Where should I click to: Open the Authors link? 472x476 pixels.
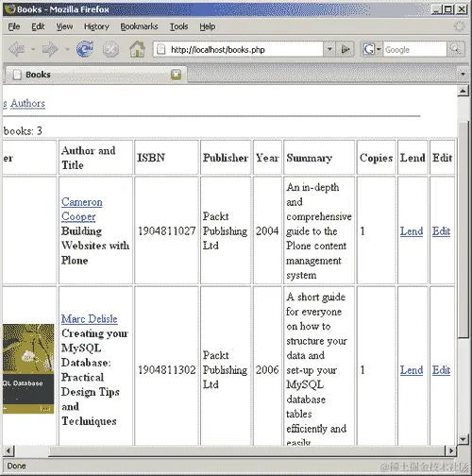click(27, 103)
